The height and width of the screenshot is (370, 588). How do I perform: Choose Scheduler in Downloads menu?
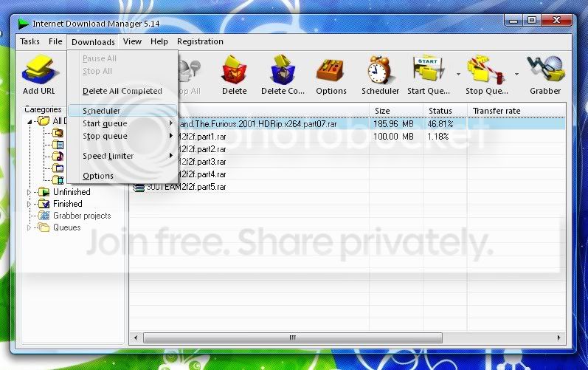[122, 111]
